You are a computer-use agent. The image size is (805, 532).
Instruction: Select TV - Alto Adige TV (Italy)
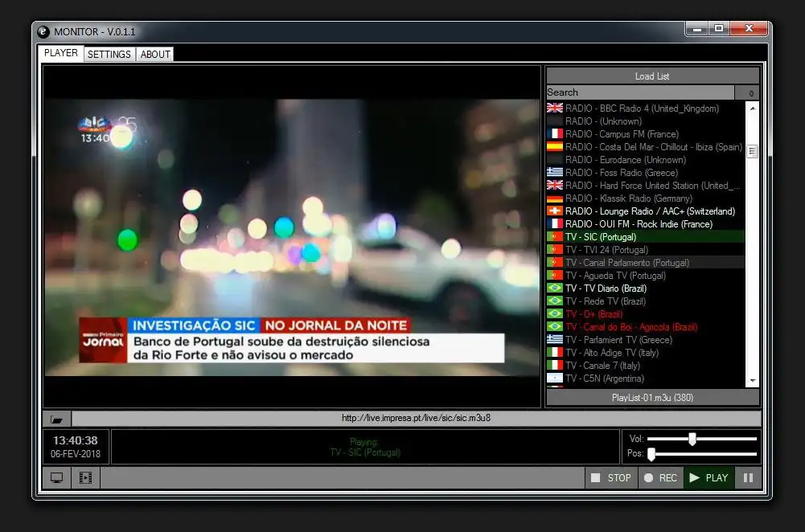click(x=646, y=353)
